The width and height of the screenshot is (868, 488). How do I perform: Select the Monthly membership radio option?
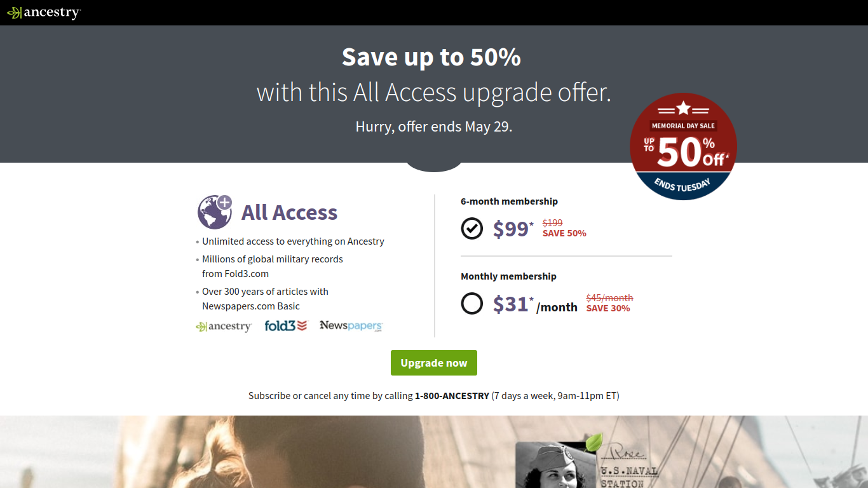[x=472, y=304]
